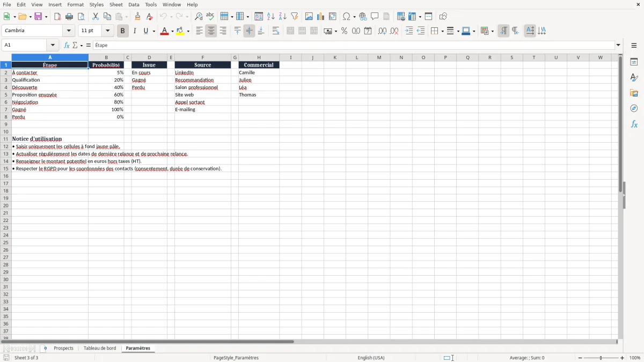Increase indent of the cell

tap(409, 31)
